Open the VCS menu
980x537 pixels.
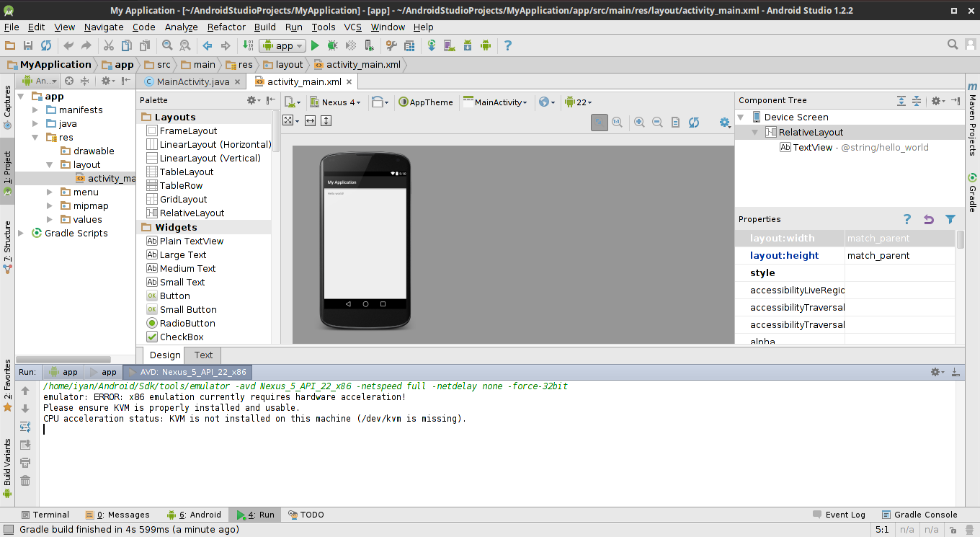352,27
